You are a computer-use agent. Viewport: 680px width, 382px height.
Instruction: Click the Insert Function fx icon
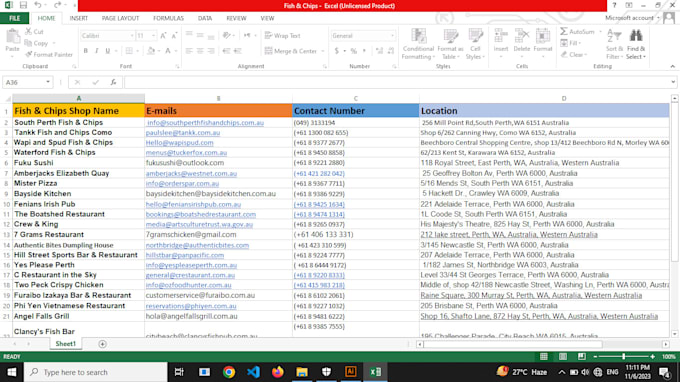point(113,82)
